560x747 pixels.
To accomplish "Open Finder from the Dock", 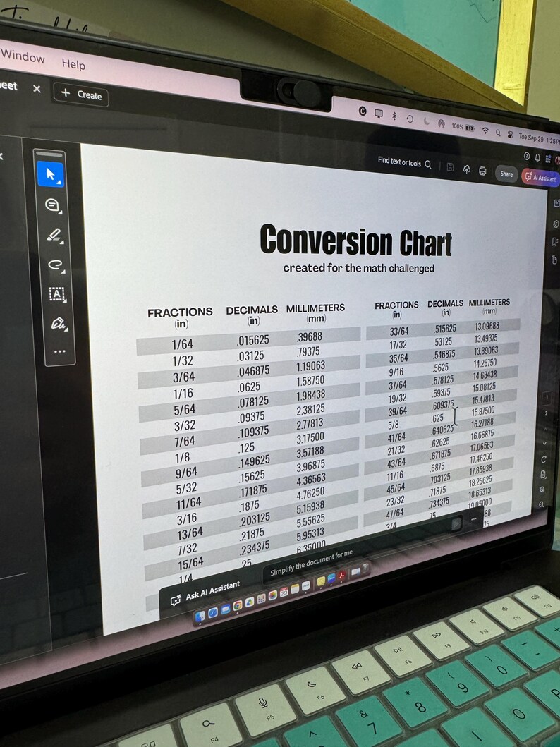I will pos(200,616).
